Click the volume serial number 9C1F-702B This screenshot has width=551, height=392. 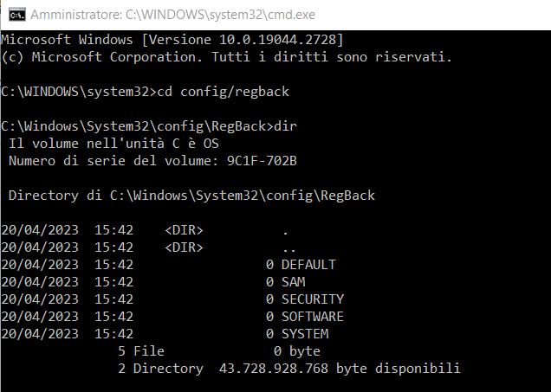(x=262, y=161)
